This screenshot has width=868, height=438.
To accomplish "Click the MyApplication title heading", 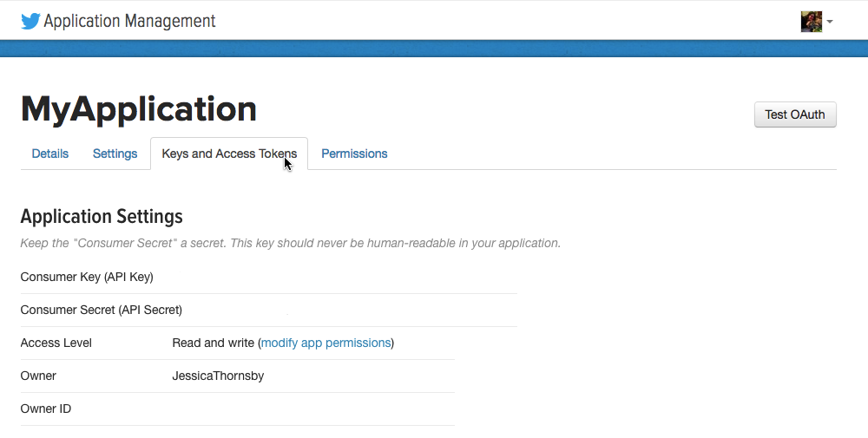I will (139, 109).
